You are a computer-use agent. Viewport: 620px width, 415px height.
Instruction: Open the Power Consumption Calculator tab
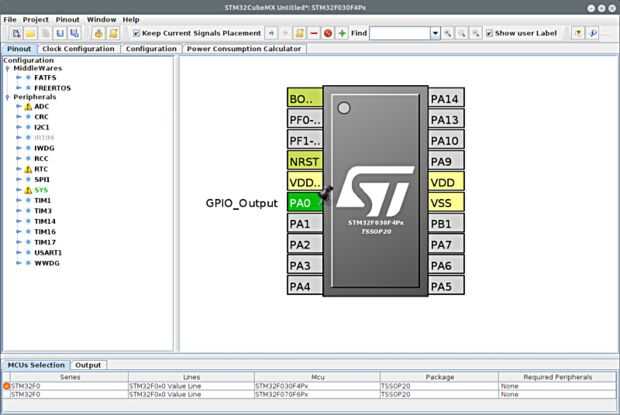244,49
